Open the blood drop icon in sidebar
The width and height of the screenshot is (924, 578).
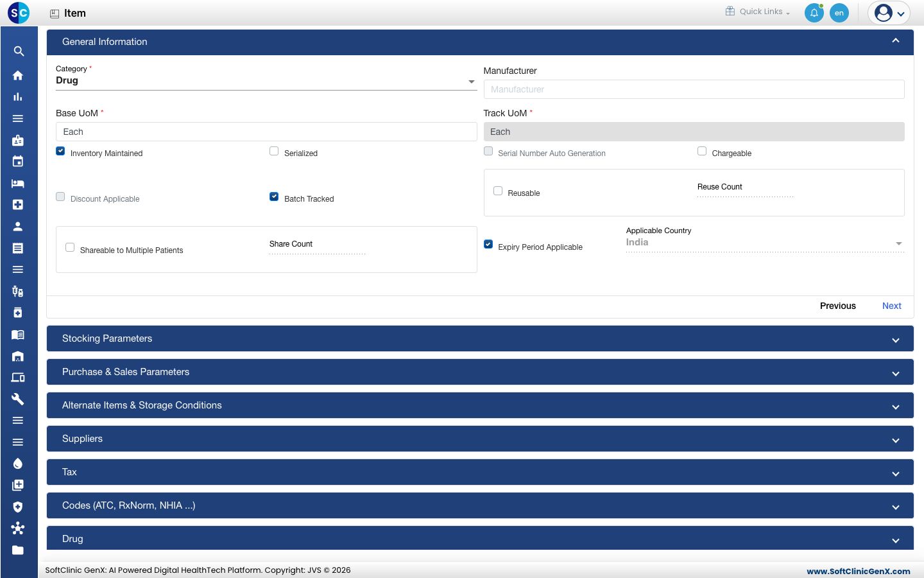tap(18, 464)
